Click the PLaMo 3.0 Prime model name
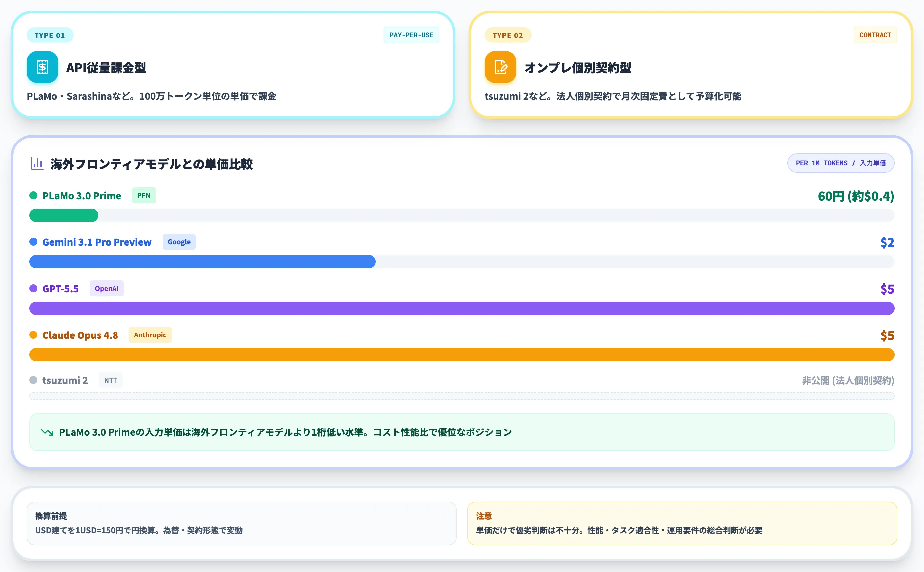This screenshot has height=572, width=924. (x=82, y=196)
